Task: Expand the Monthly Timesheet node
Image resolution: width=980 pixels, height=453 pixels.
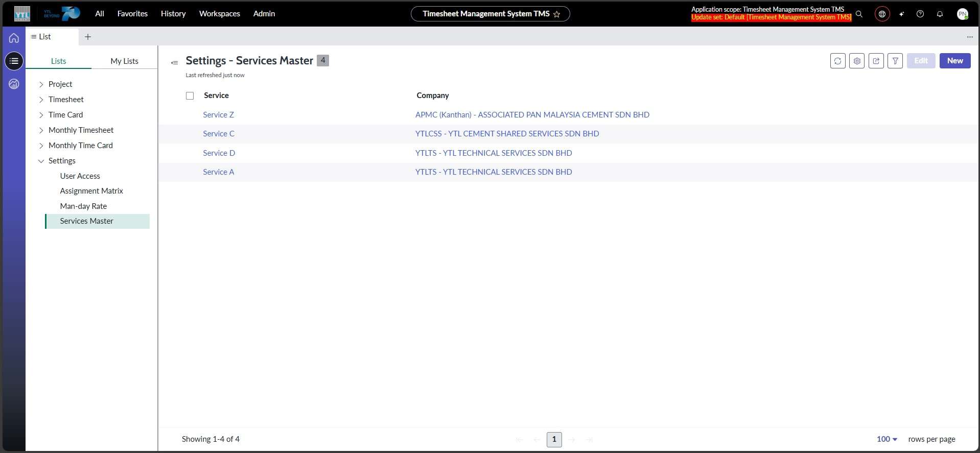Action: pos(41,130)
